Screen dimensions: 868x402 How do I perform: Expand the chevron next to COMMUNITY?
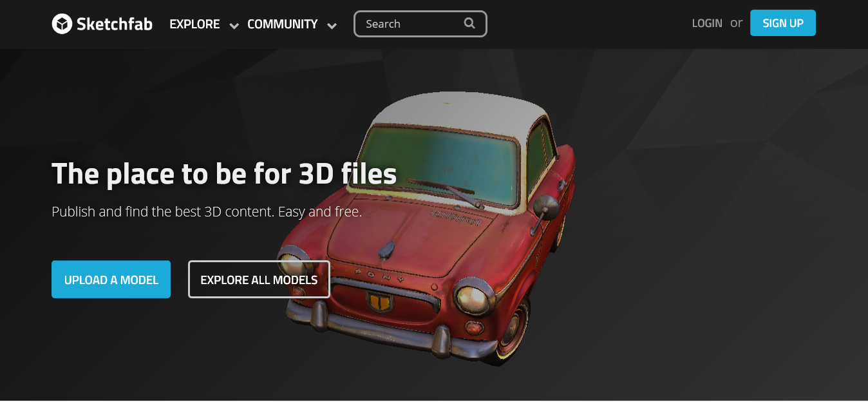[332, 26]
